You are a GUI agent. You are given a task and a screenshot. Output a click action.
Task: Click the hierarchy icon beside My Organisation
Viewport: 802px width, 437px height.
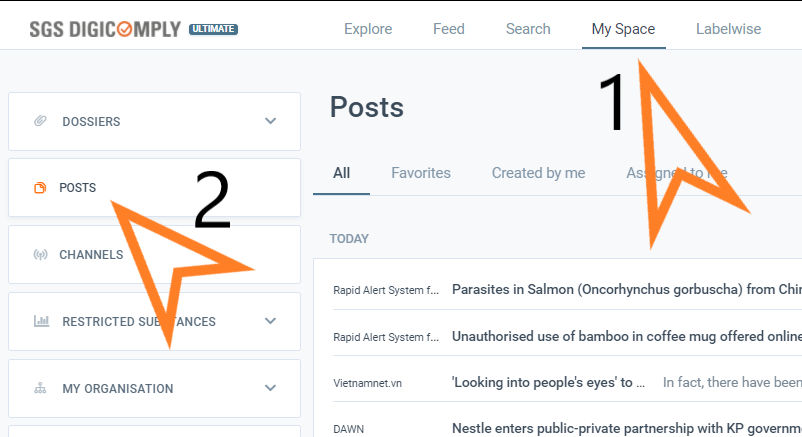[41, 389]
